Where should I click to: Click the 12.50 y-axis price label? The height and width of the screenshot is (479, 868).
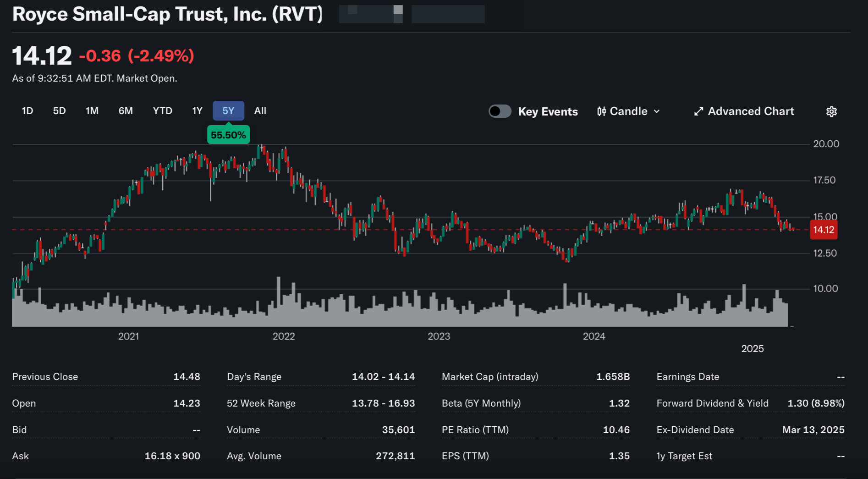click(x=824, y=253)
